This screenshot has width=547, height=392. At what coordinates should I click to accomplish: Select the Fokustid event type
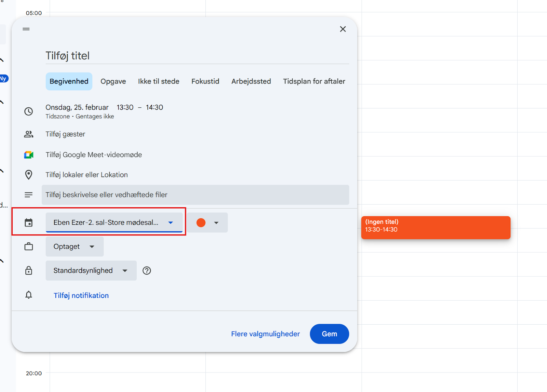pos(205,81)
